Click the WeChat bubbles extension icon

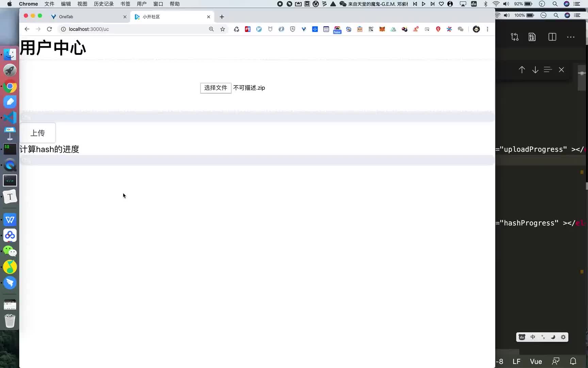pos(461,29)
